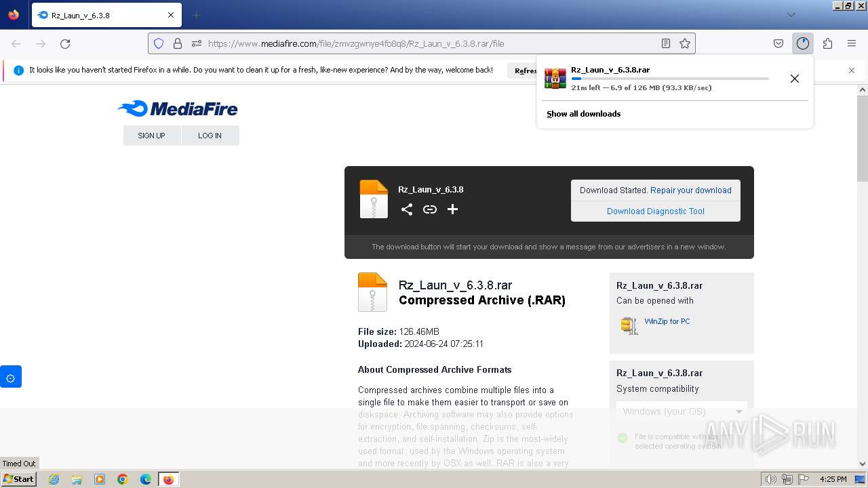The width and height of the screenshot is (868, 488).
Task: Click the share icon under the file name
Action: [x=407, y=209]
